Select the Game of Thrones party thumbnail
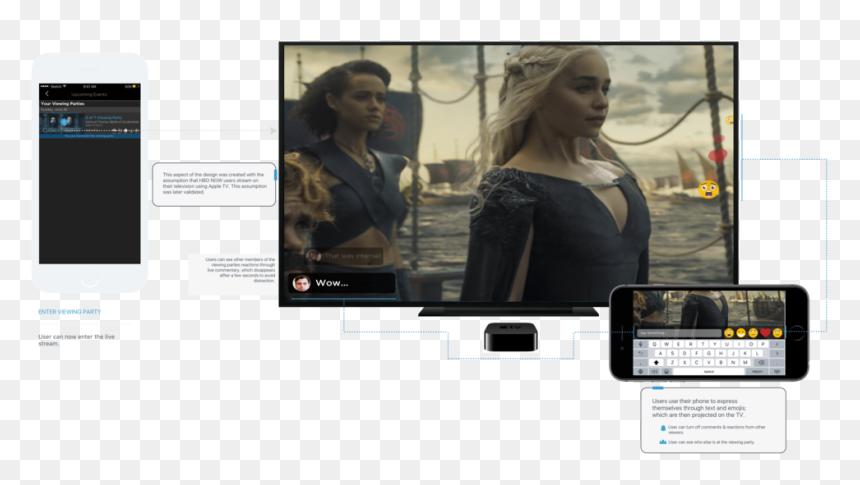Image resolution: width=860 pixels, height=485 pixels. click(x=62, y=123)
